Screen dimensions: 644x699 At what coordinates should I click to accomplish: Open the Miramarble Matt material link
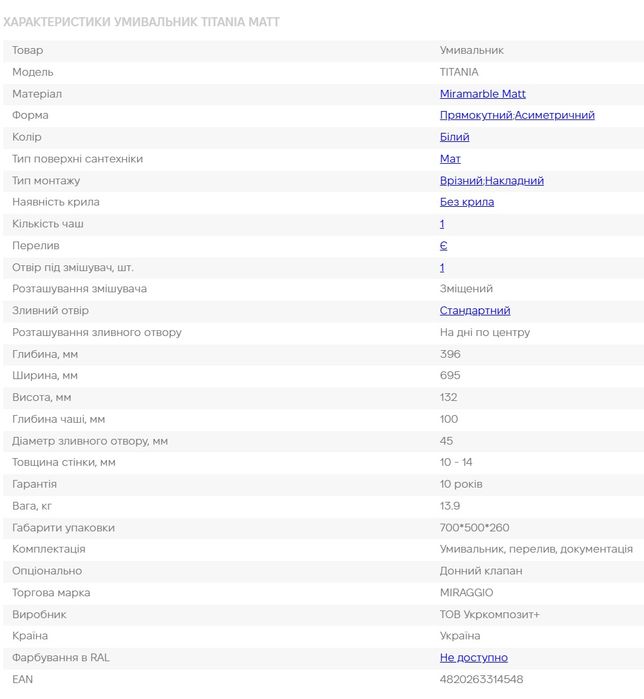[482, 94]
